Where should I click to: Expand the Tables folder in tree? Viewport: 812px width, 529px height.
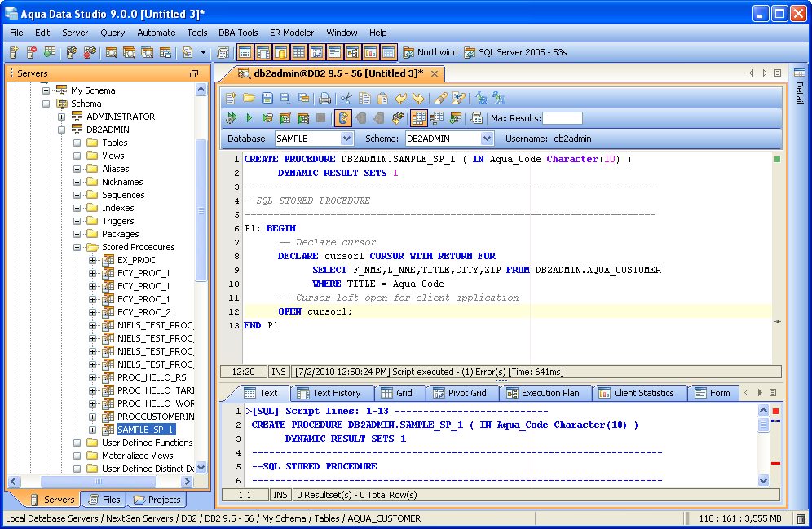pyautogui.click(x=77, y=143)
